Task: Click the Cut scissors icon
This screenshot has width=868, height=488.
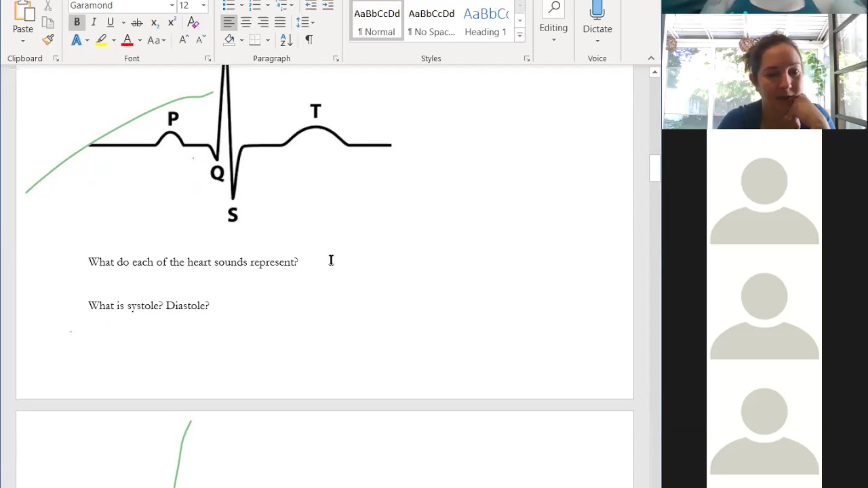Action: point(48,5)
